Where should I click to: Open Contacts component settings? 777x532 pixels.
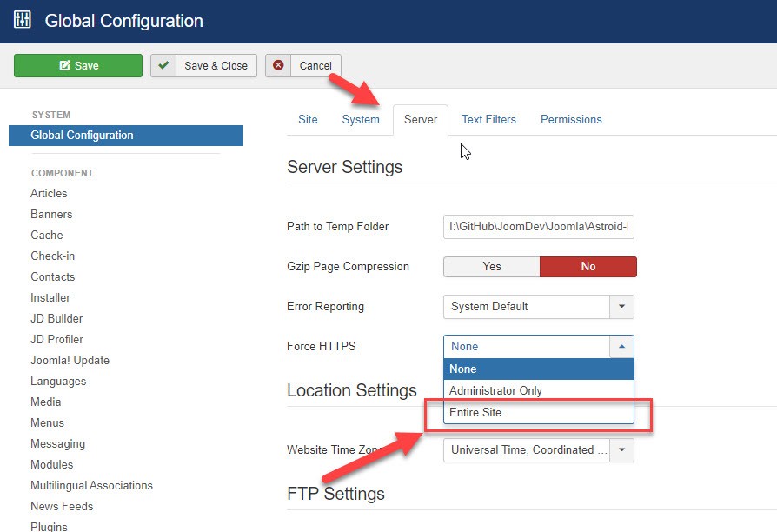point(52,276)
